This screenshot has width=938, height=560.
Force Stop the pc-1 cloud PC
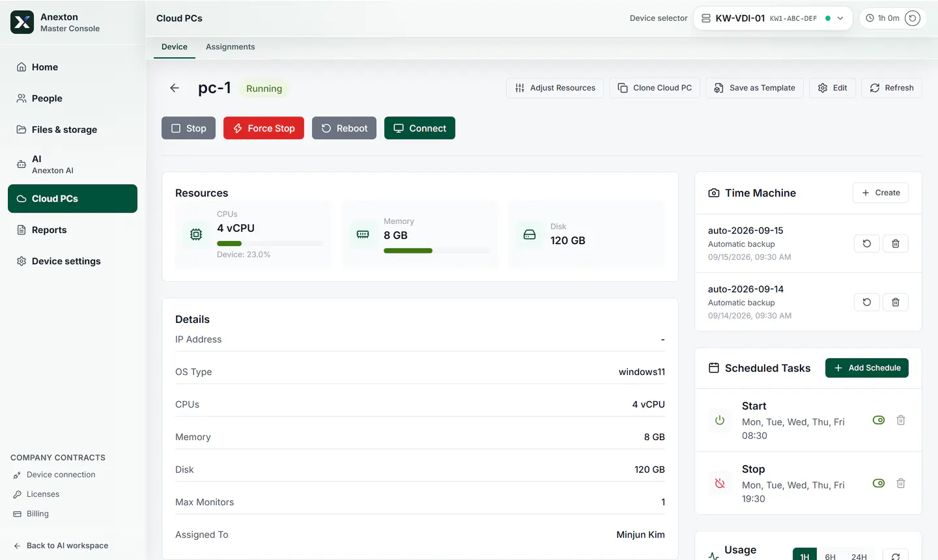[x=264, y=128]
